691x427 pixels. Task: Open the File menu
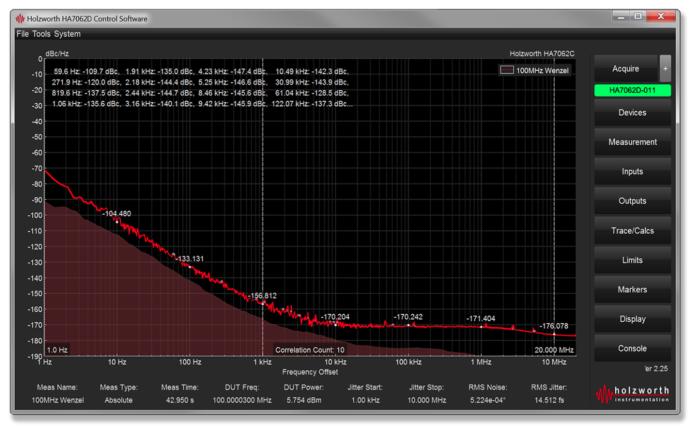pyautogui.click(x=22, y=34)
